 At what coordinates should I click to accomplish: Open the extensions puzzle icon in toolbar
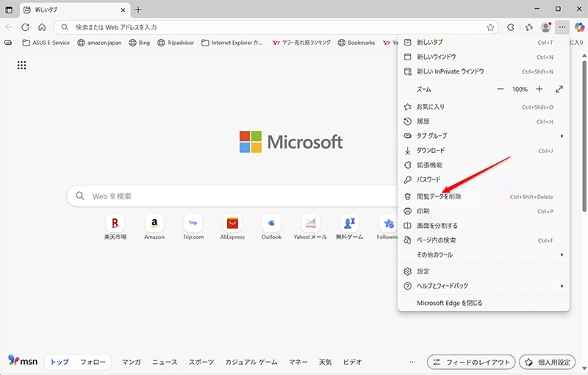click(510, 27)
